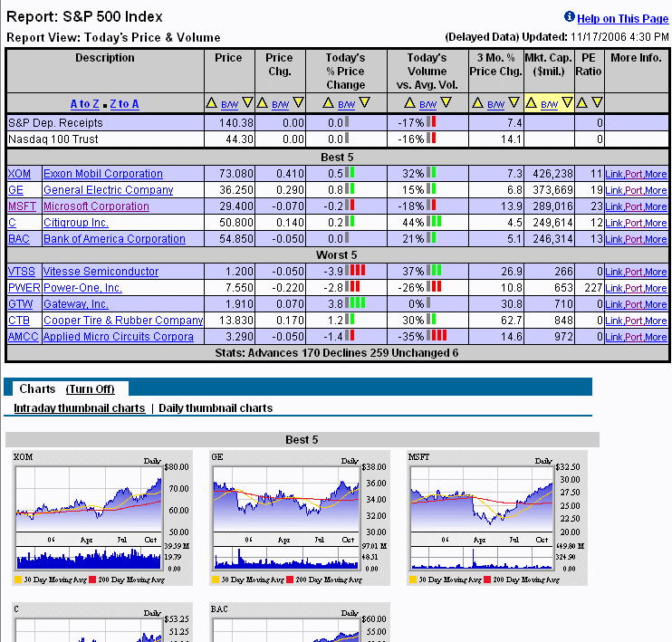
Task: Select S&P Dep. Receipts row label
Action: 56,123
